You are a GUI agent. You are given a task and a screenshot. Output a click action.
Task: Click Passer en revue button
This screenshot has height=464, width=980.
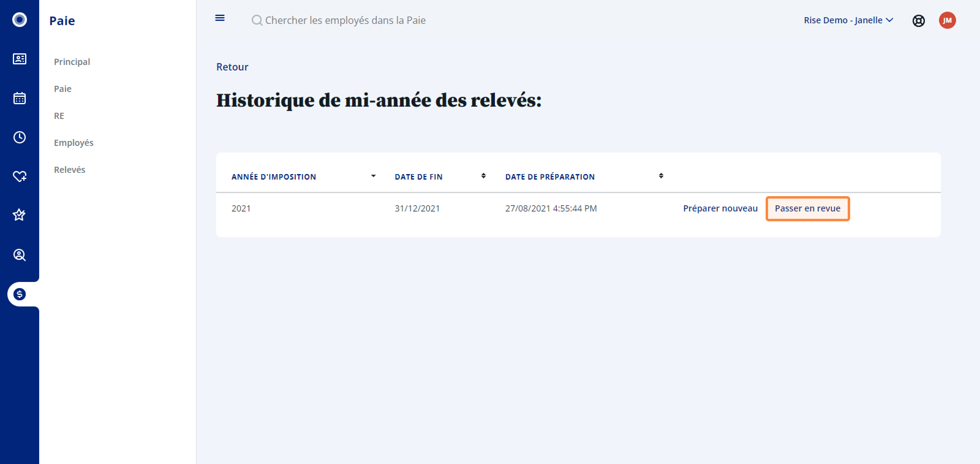(807, 209)
